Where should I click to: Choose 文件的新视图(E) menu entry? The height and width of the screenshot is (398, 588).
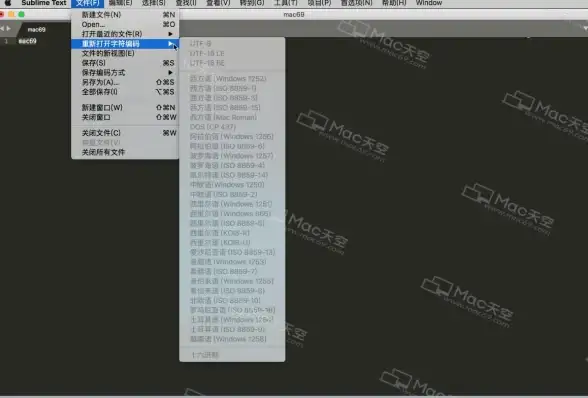click(x=125, y=53)
